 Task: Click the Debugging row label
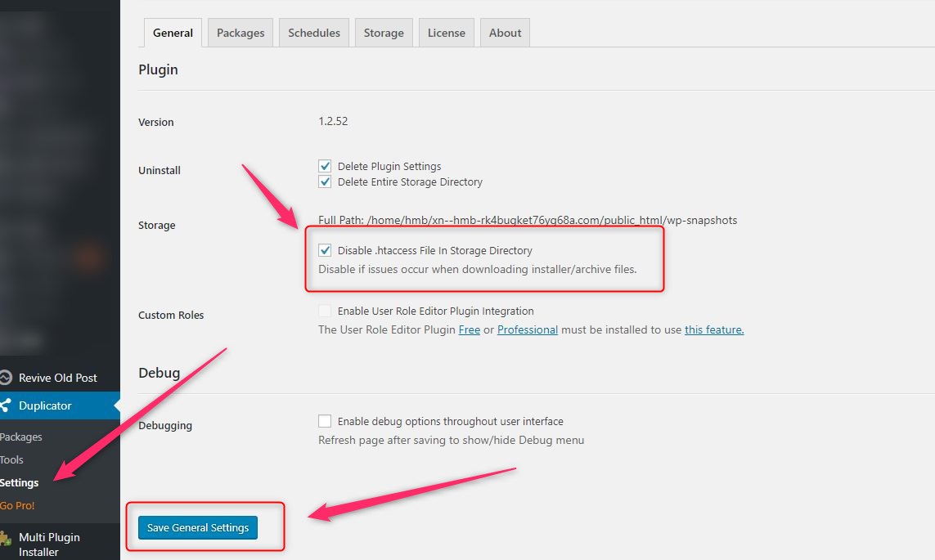[165, 425]
